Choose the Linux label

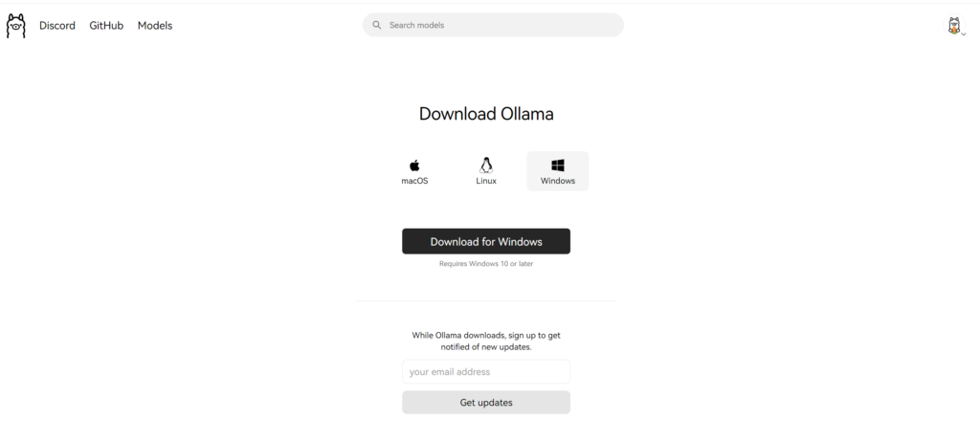click(486, 181)
